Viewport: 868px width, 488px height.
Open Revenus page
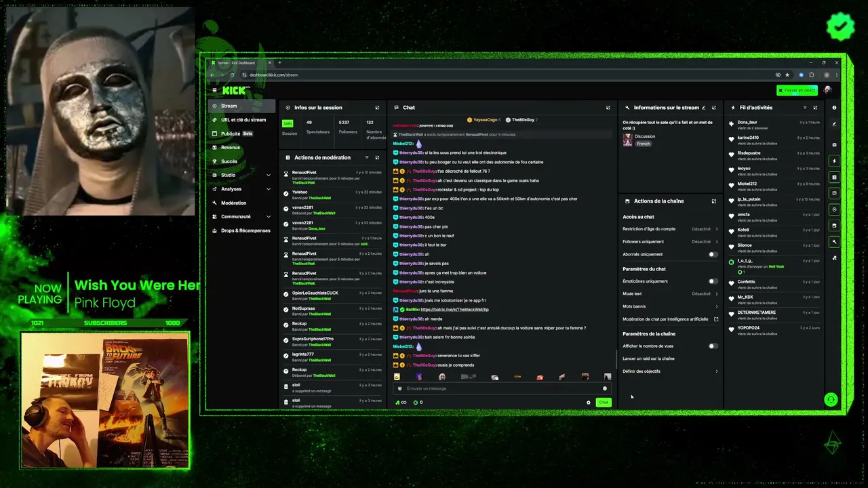[241, 148]
